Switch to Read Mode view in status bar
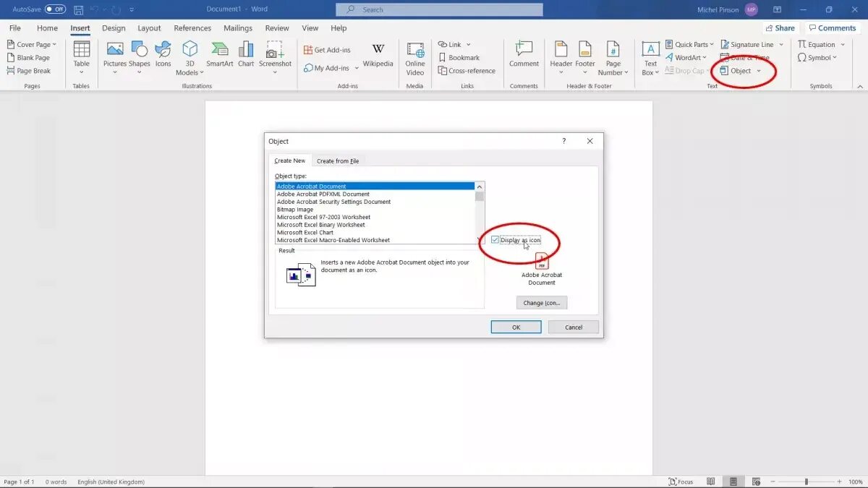 pyautogui.click(x=711, y=481)
